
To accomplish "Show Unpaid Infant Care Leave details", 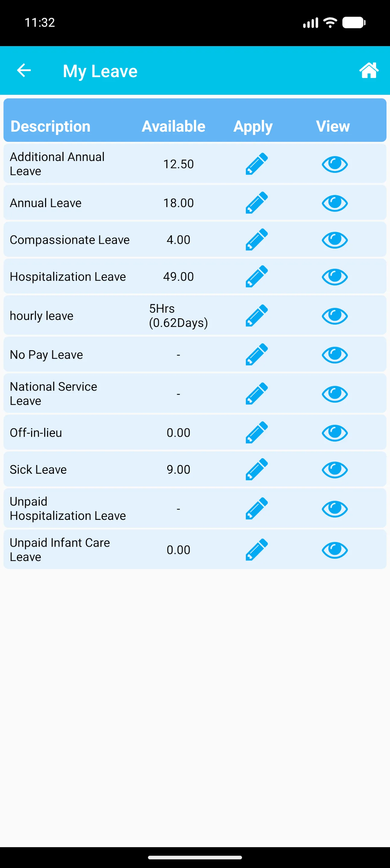I will pos(334,550).
